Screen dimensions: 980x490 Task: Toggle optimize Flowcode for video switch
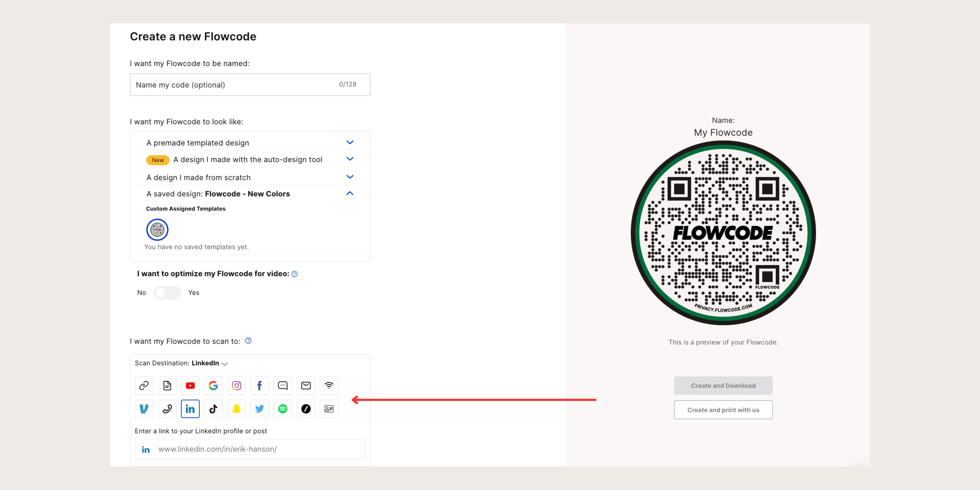pos(167,293)
